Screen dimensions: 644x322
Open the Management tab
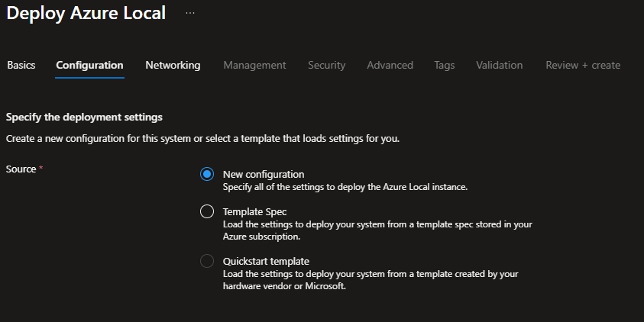(x=254, y=66)
